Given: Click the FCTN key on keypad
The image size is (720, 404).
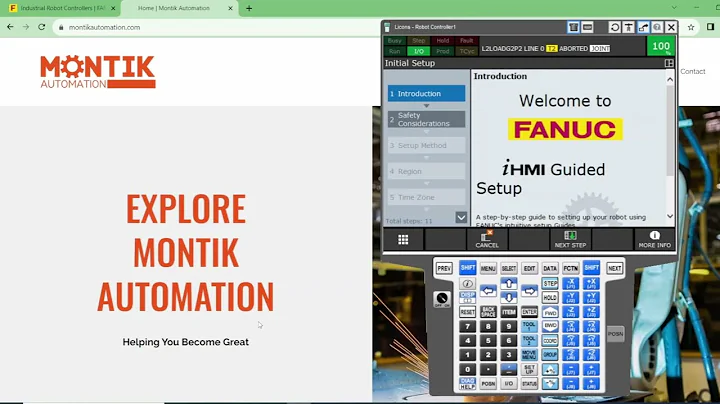Looking at the screenshot, I should coord(571,268).
